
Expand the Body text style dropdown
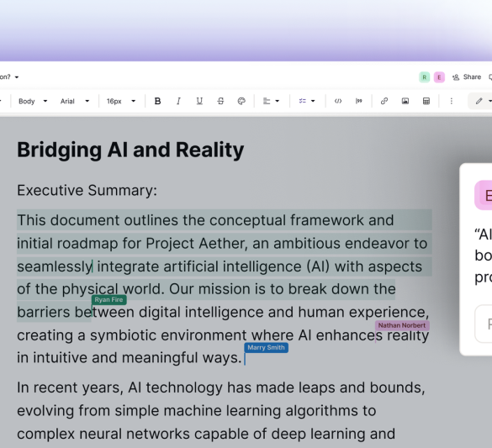click(x=33, y=101)
